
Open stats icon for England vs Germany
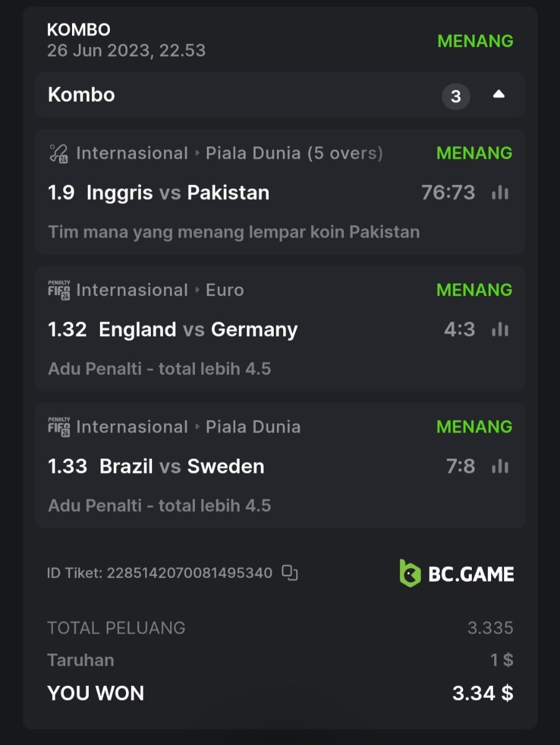pyautogui.click(x=500, y=330)
